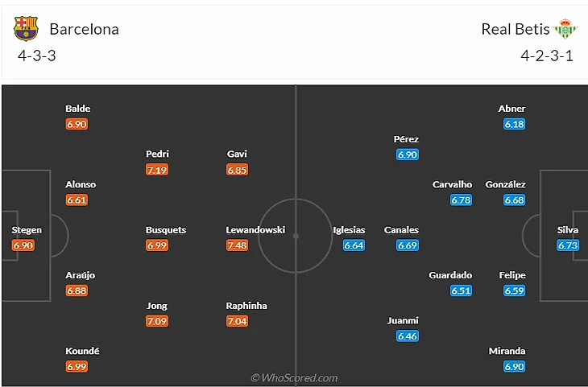Open player Busquets name label
Screen dimensions: 588x387
[x=166, y=230]
